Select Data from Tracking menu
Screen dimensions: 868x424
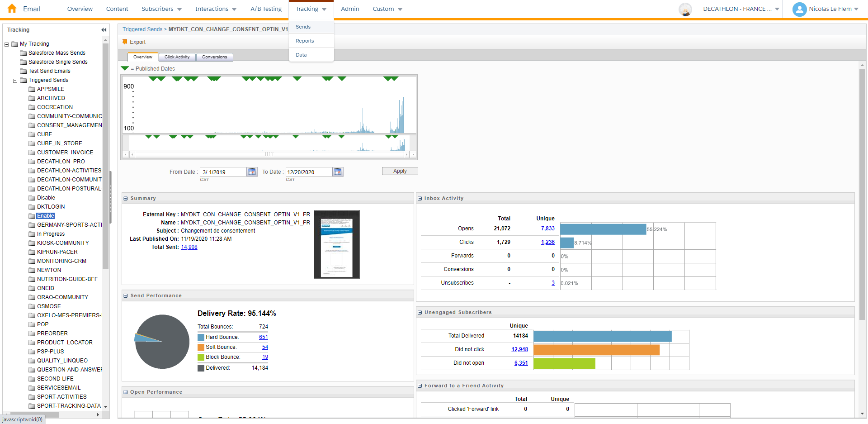tap(311, 55)
